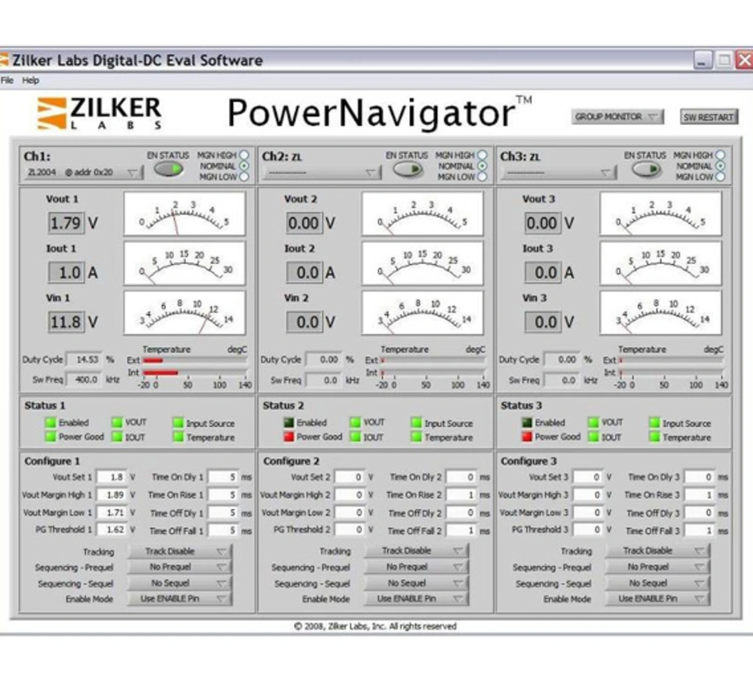Click Status 3 Temperature indicator

pyautogui.click(x=655, y=436)
